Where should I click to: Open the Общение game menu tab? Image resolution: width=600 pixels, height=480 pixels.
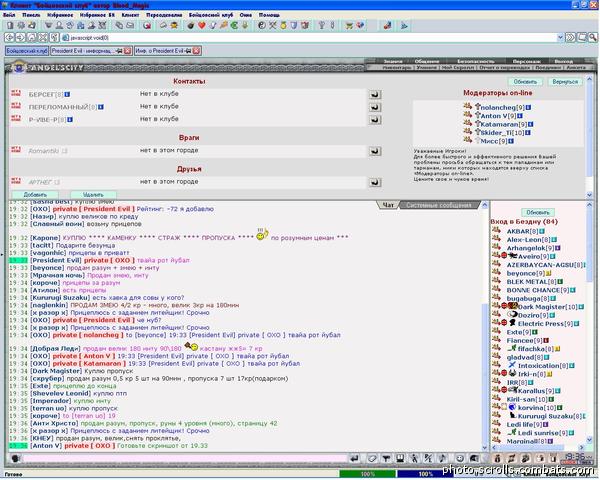click(x=427, y=61)
